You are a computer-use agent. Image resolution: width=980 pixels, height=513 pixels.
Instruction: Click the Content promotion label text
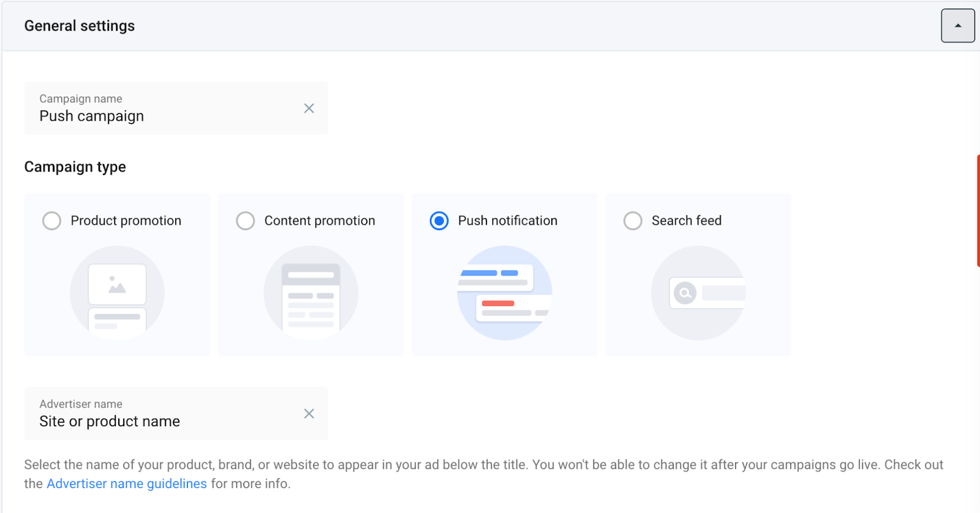(319, 221)
